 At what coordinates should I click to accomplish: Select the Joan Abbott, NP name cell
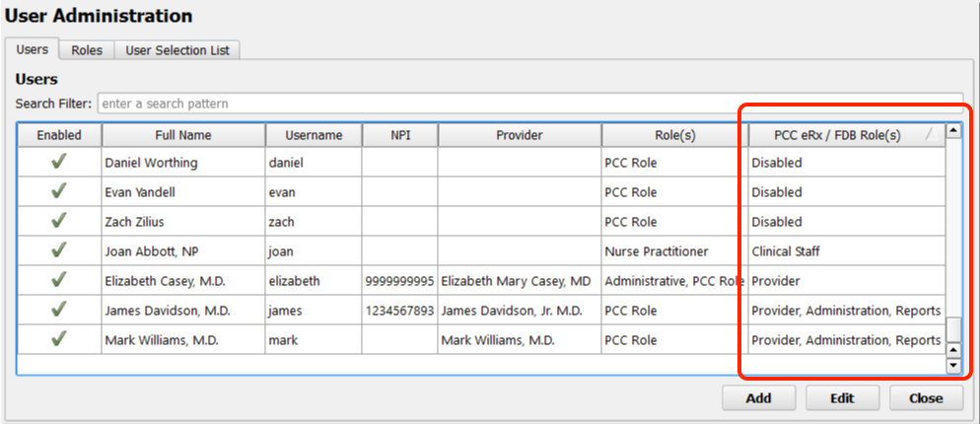183,250
